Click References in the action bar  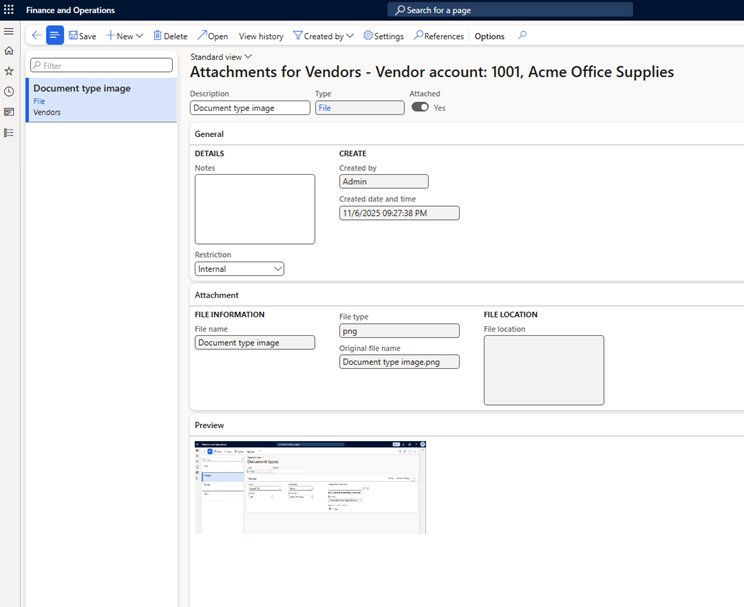(438, 36)
